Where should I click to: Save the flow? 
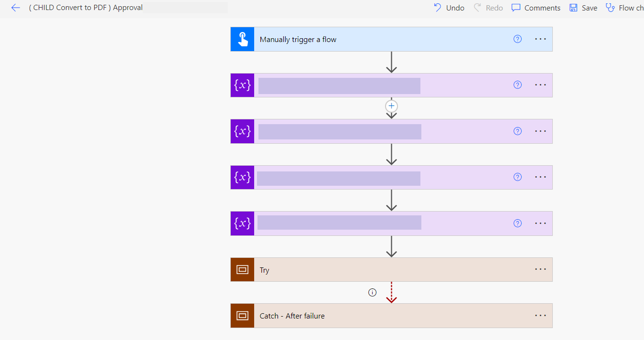(583, 8)
